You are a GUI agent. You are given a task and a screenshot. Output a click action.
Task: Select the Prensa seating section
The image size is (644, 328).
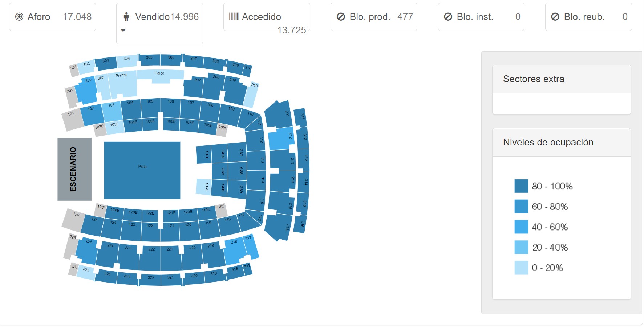122,84
